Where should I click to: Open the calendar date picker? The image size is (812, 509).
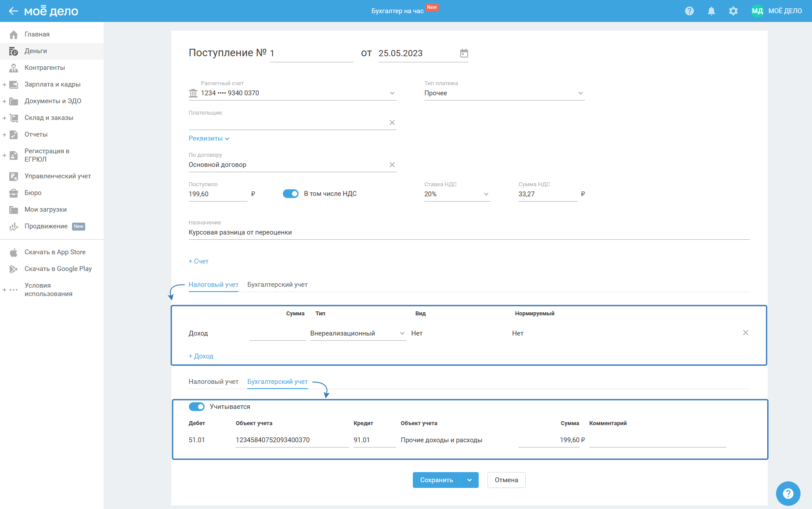pyautogui.click(x=464, y=53)
